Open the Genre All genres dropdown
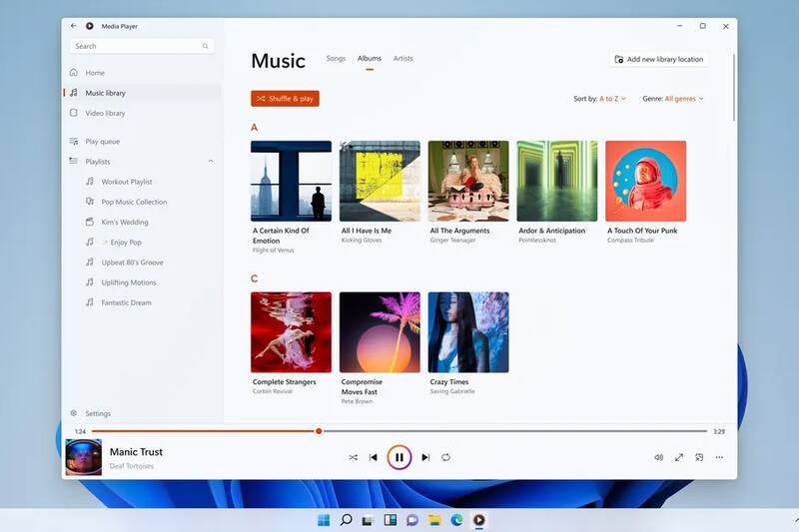 click(x=684, y=99)
